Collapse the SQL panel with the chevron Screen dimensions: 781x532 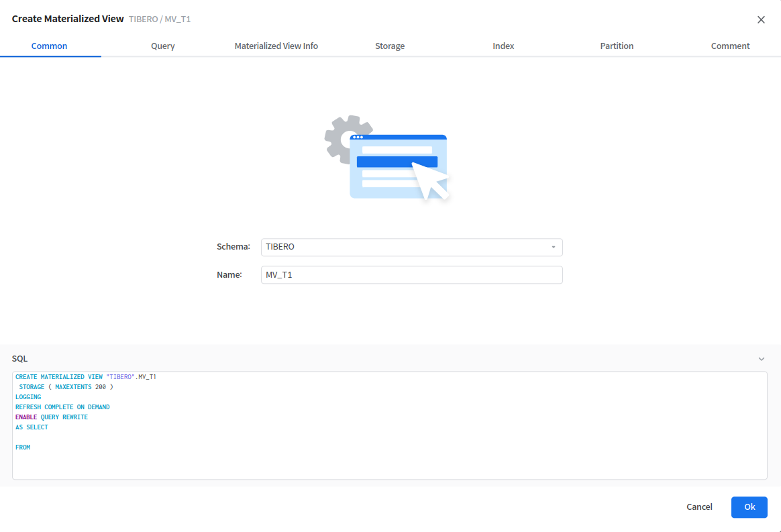[x=761, y=359]
